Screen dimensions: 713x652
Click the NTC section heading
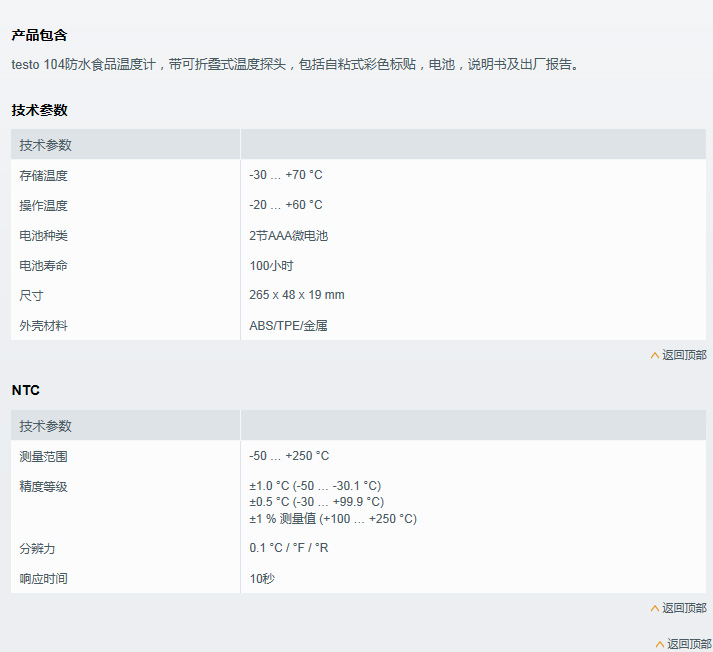(x=26, y=390)
